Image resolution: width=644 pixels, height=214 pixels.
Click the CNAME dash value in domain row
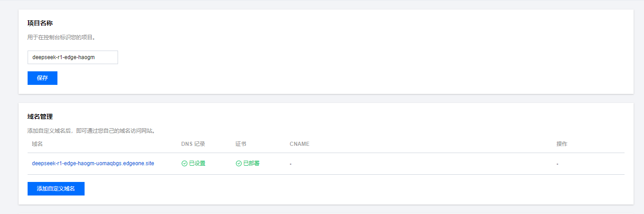pyautogui.click(x=291, y=164)
